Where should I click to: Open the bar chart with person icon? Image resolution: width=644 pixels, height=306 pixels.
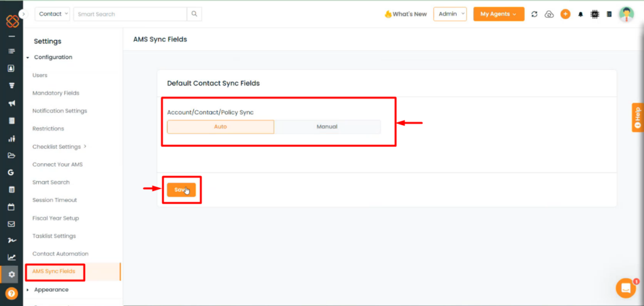(x=11, y=138)
